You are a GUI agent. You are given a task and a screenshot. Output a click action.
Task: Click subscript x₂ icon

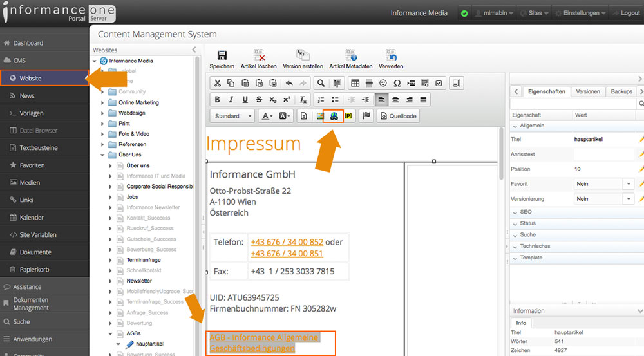272,100
